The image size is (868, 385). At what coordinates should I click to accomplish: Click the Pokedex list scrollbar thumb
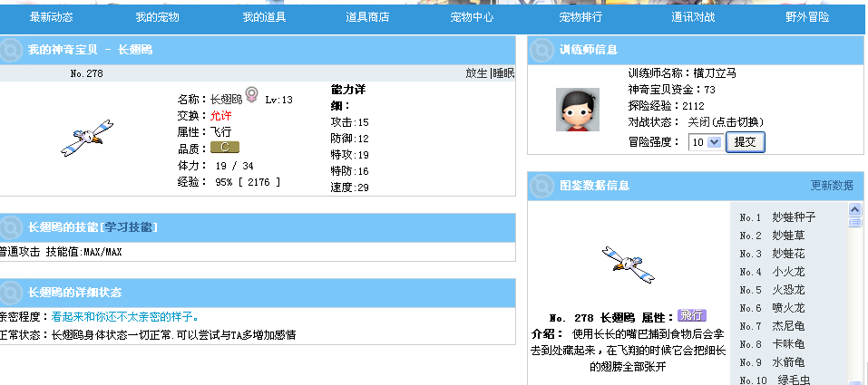854,222
